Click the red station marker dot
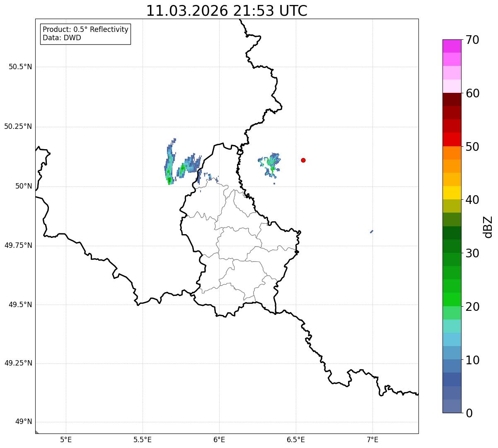The height and width of the screenshot is (448, 498). pos(303,160)
